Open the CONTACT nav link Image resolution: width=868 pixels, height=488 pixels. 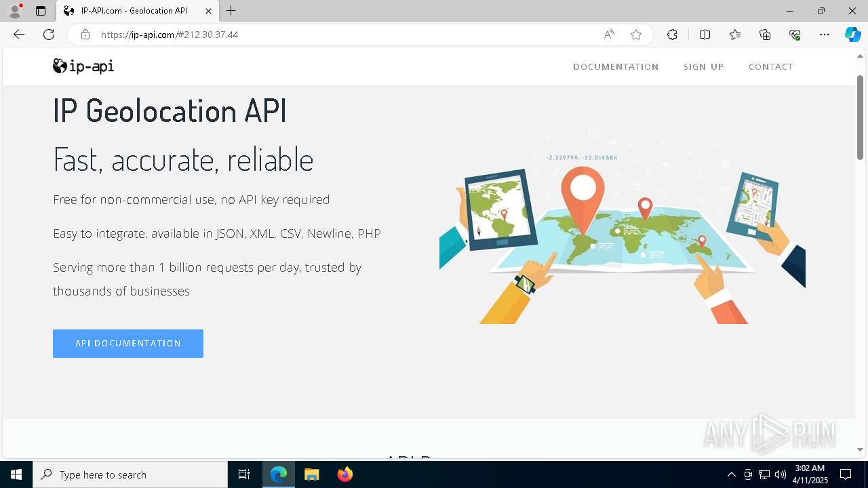click(770, 66)
